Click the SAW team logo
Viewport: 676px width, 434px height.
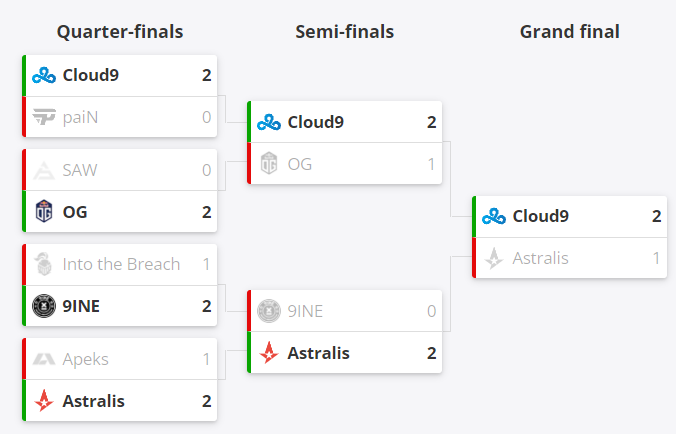click(x=44, y=170)
